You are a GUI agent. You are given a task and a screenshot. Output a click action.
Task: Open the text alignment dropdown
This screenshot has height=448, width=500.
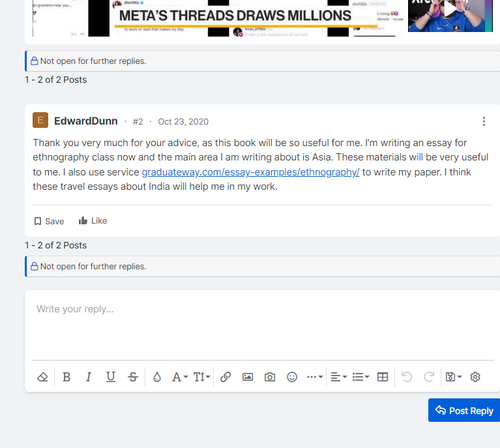pos(339,377)
